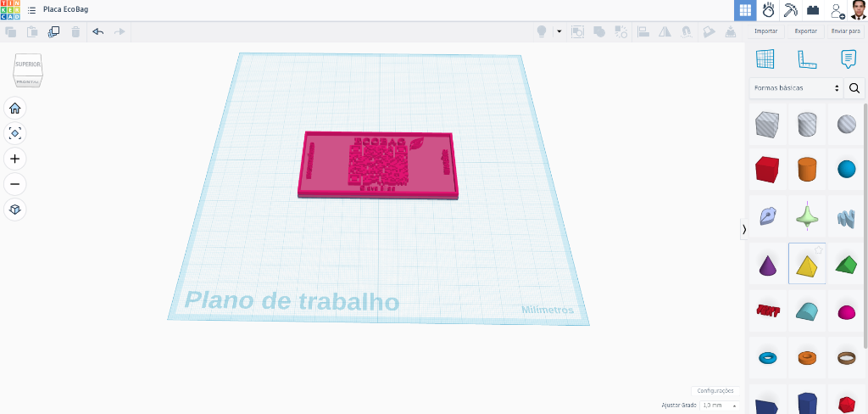Screen dimensions: 868x414
Task: Click the Mirror tool icon
Action: pos(665,32)
